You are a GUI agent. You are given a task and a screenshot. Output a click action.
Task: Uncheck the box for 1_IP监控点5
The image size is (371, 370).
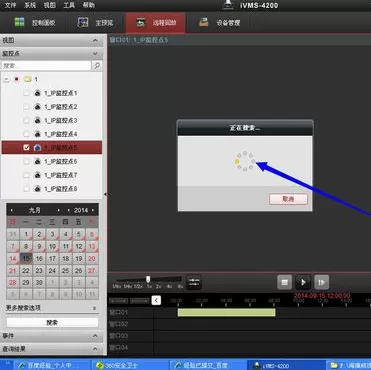tap(26, 147)
